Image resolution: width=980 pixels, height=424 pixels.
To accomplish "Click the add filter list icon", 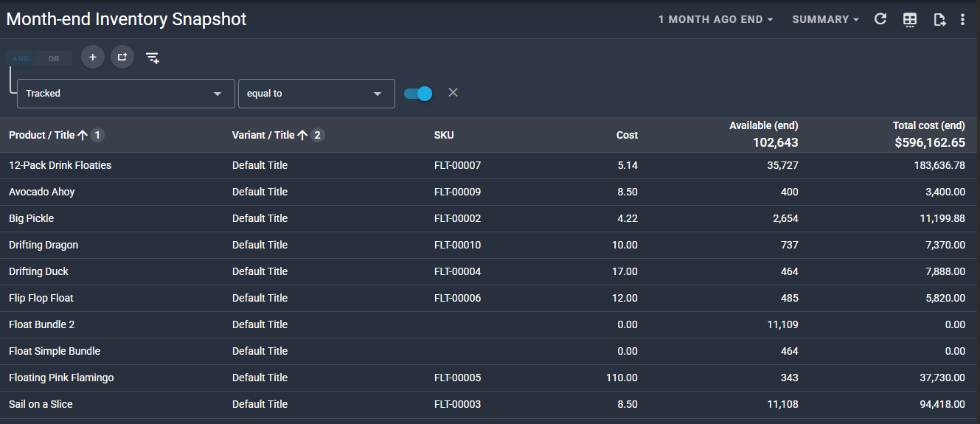I will (x=153, y=58).
